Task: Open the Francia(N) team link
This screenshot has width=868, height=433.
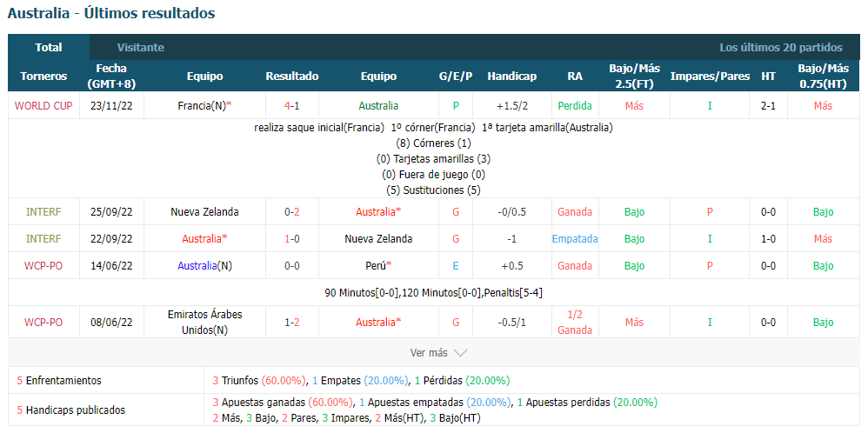Action: [204, 106]
